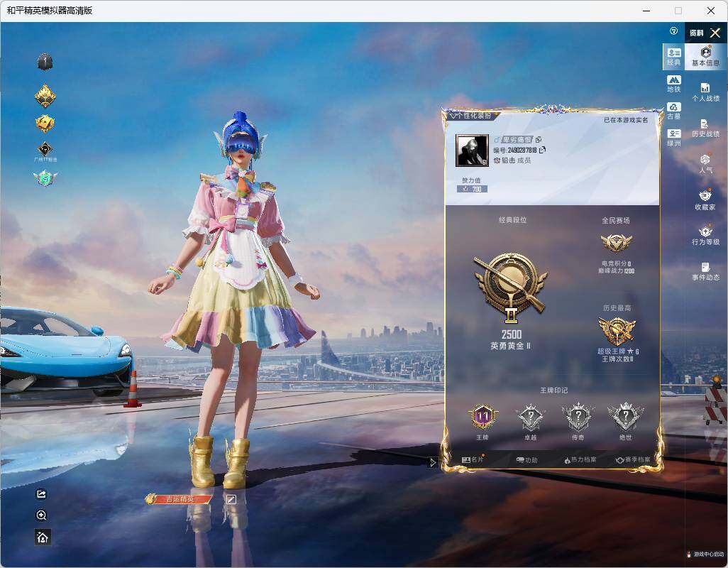Open the 基本信息 section
The image size is (728, 568).
[706, 57]
